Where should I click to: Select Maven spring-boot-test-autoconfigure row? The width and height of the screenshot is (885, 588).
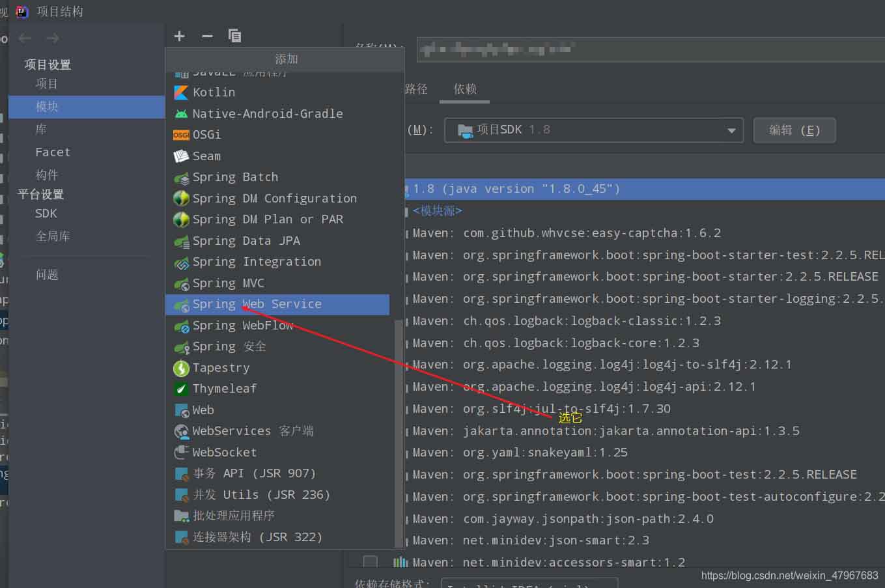pos(645,497)
